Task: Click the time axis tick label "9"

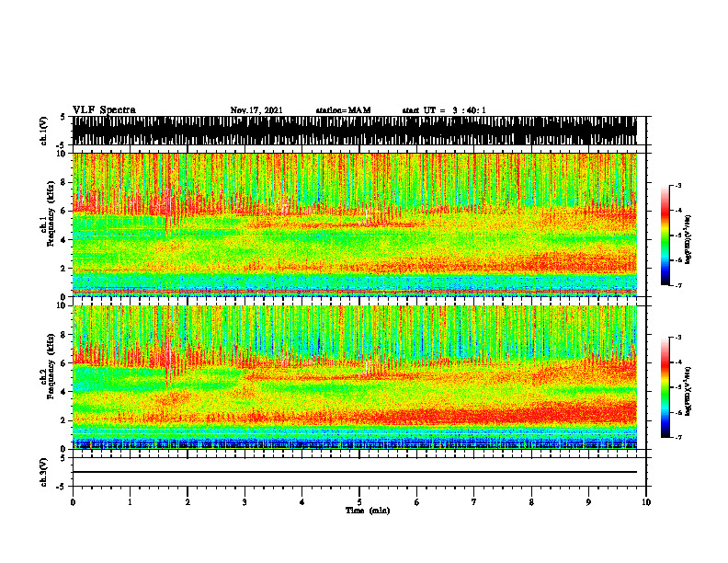Action: 588,502
